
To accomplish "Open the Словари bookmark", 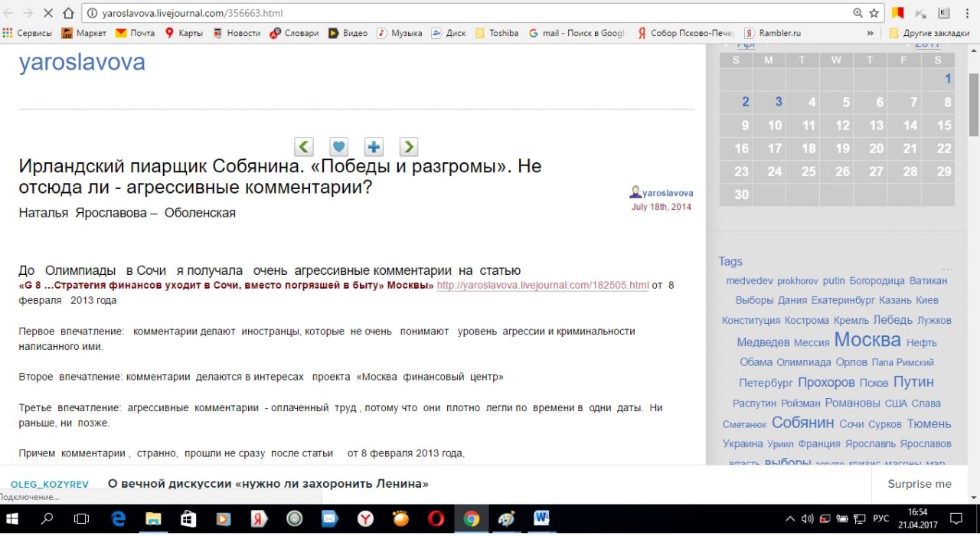I will click(x=294, y=33).
